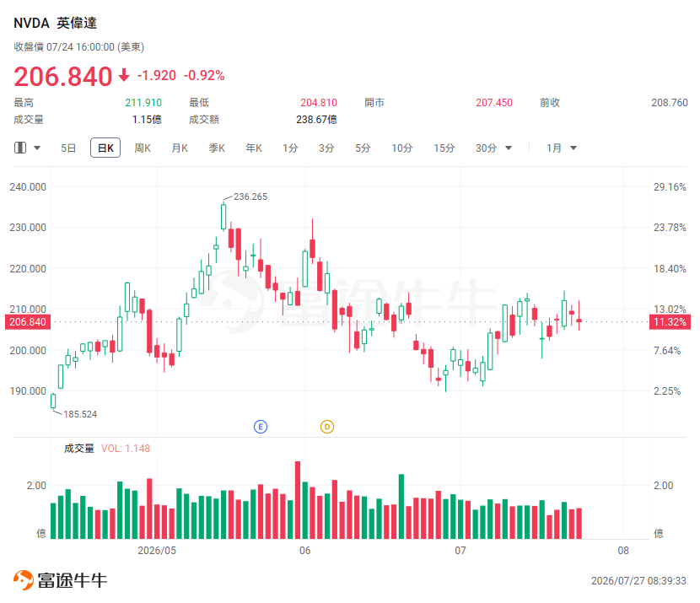
Task: Expand the chart layout dropdown arrow
Action: (x=37, y=148)
